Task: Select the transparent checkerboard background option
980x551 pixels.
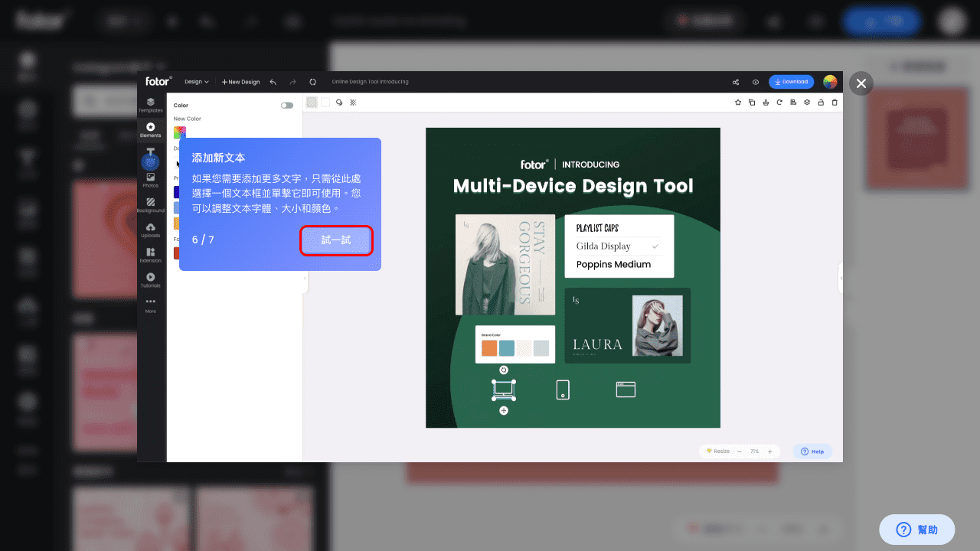Action: point(311,102)
